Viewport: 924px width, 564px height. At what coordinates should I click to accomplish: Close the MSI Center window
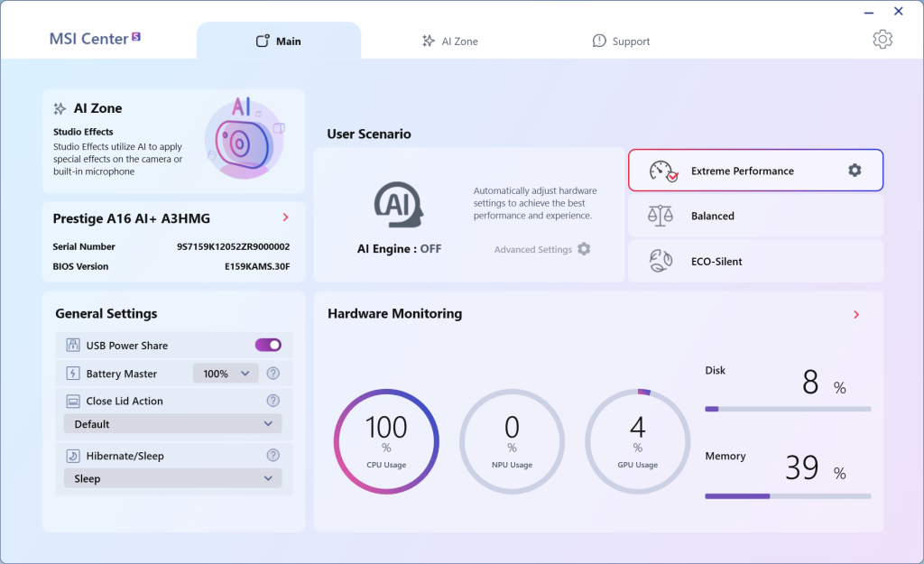click(899, 11)
